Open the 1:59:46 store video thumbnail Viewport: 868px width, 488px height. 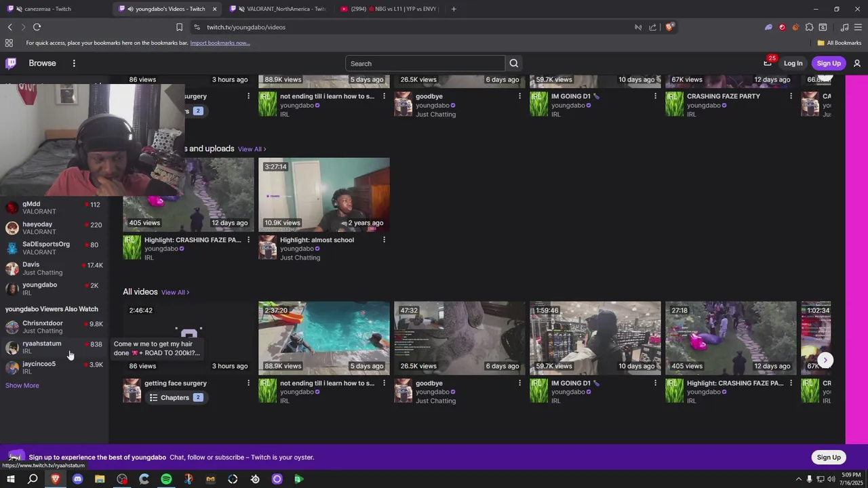click(595, 338)
